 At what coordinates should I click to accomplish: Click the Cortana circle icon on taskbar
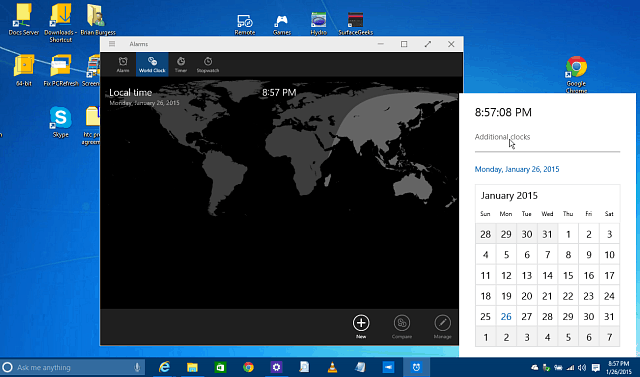coord(7,368)
